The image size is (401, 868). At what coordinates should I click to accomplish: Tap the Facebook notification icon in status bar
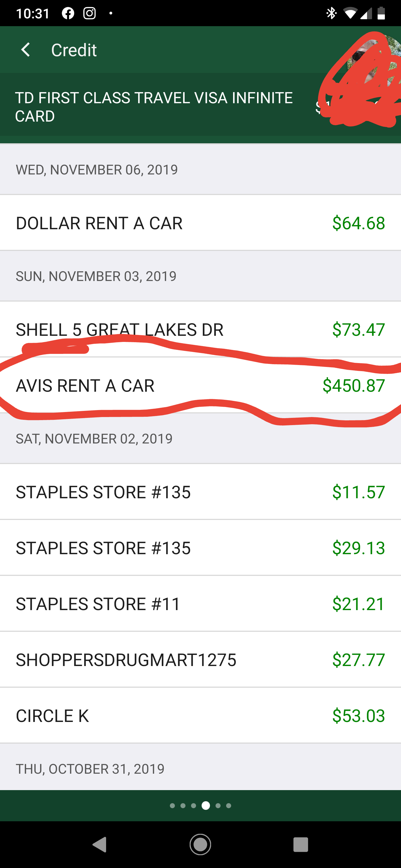[68, 13]
